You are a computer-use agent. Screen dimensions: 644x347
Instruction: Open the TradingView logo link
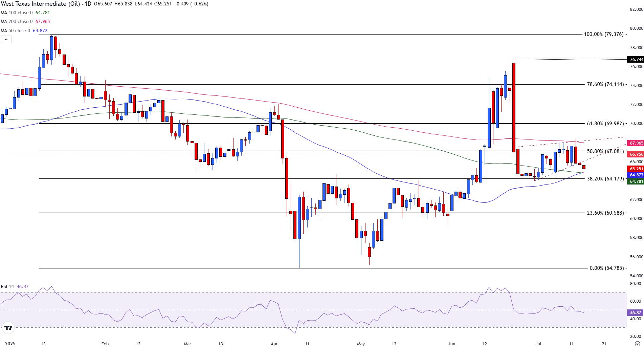coord(8,328)
